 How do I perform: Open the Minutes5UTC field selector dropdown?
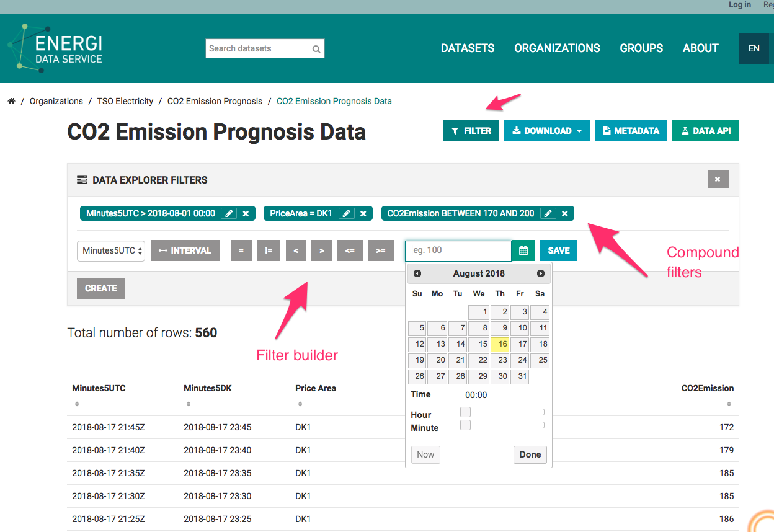tap(110, 250)
